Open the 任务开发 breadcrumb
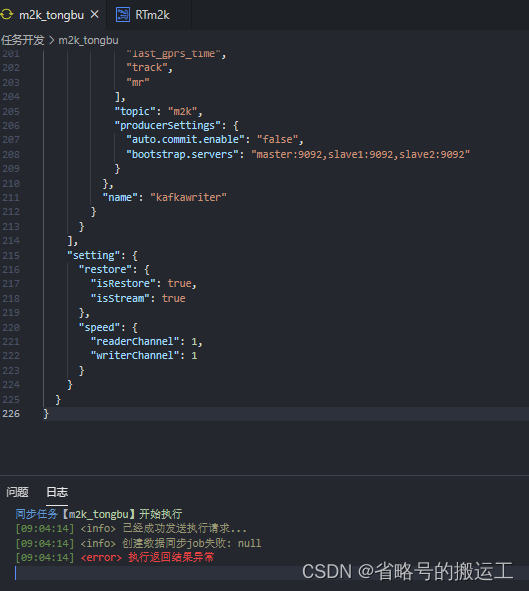The image size is (529, 591). (23, 40)
